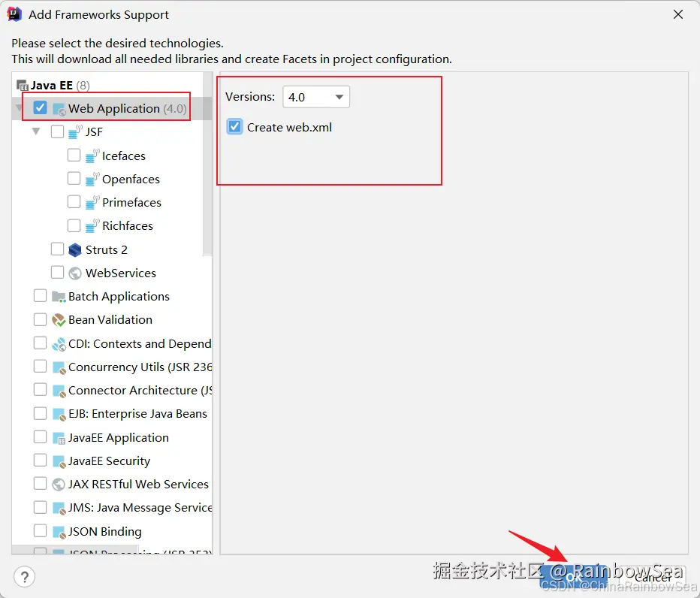Viewport: 700px width, 598px height.
Task: Click the Concurrency Utils icon
Action: (59, 367)
